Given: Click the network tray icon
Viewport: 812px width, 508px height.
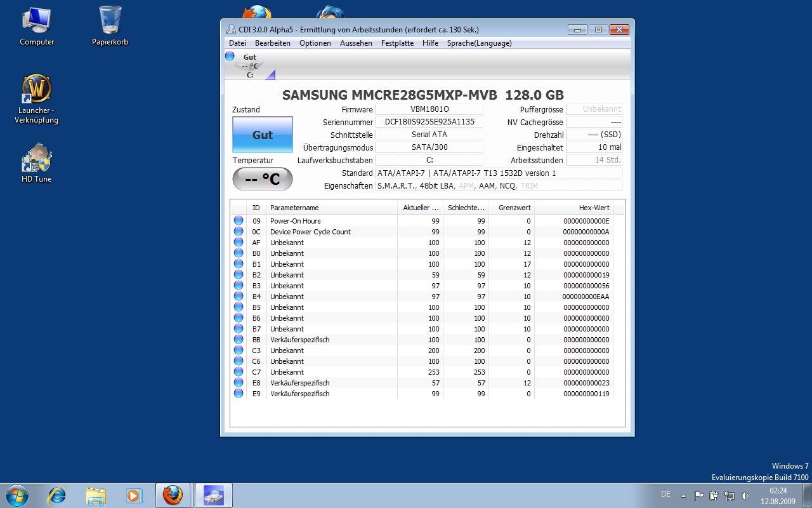Looking at the screenshot, I should point(730,495).
